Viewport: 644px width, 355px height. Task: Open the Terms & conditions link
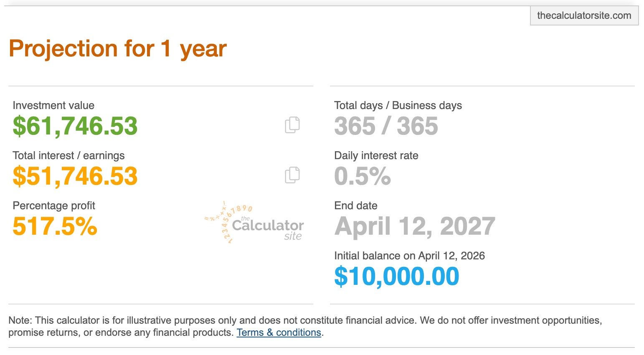click(279, 332)
